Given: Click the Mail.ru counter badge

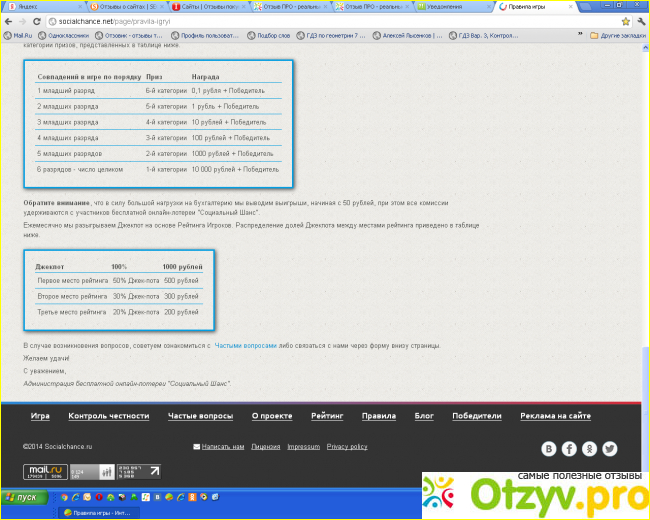Looking at the screenshot, I should (43, 471).
